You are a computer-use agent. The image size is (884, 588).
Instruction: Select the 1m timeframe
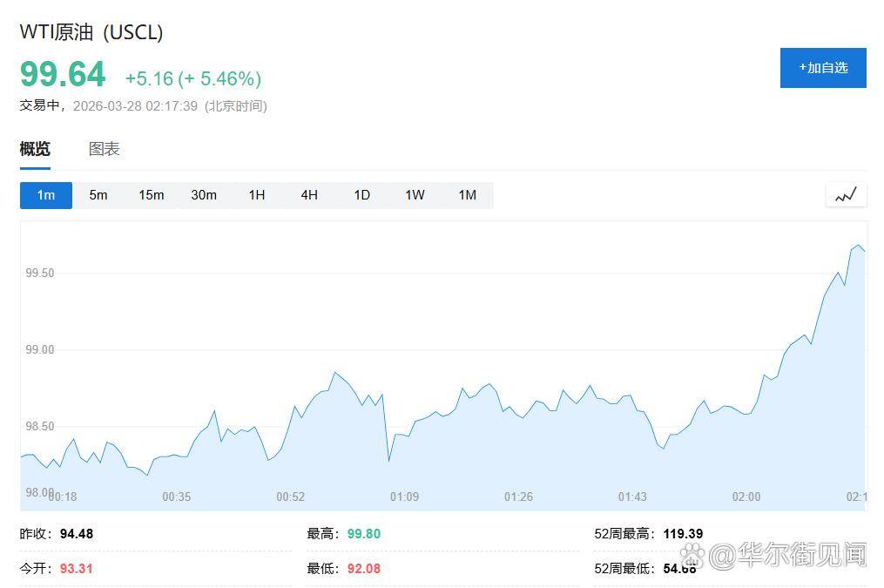[46, 195]
